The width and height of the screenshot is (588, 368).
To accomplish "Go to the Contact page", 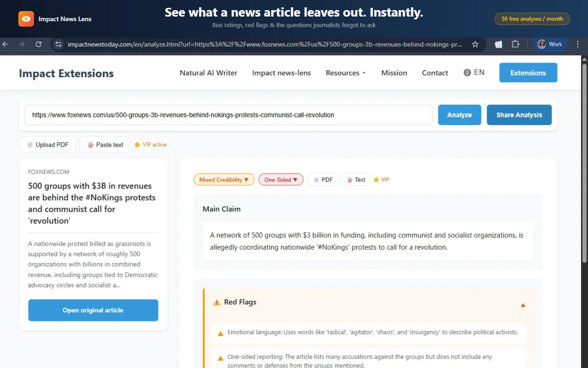I will tap(435, 73).
